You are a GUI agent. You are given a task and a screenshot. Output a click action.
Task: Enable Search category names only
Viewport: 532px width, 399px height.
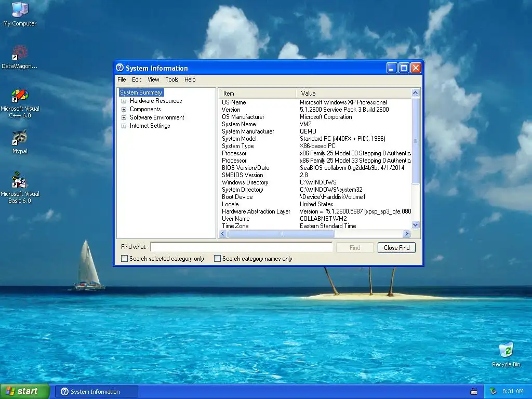(218, 259)
